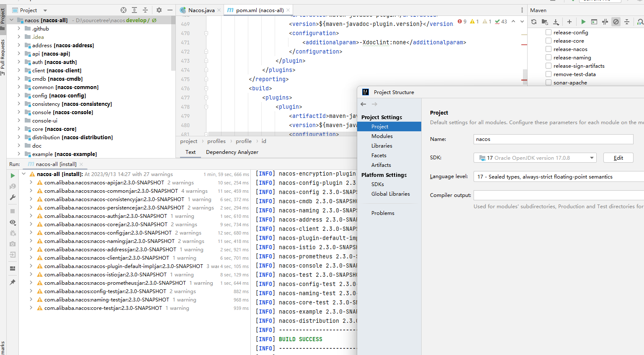
Task: Expand the nacos-api jar build node
Action: point(31,182)
